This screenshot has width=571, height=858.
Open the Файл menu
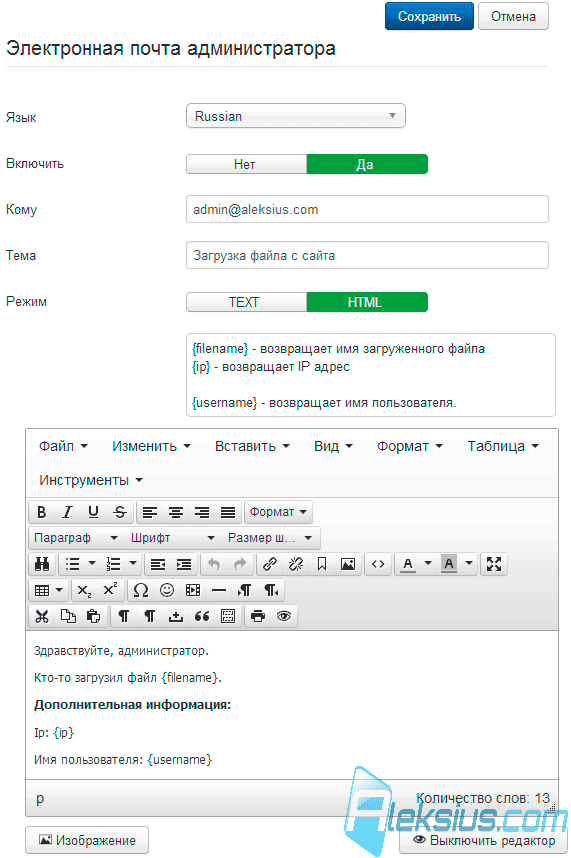[63, 447]
